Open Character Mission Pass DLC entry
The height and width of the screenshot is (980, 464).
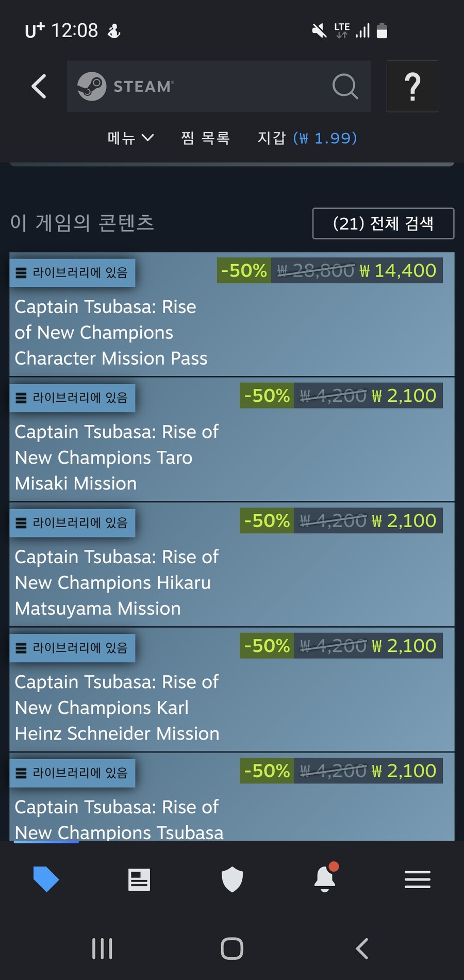pyautogui.click(x=111, y=333)
